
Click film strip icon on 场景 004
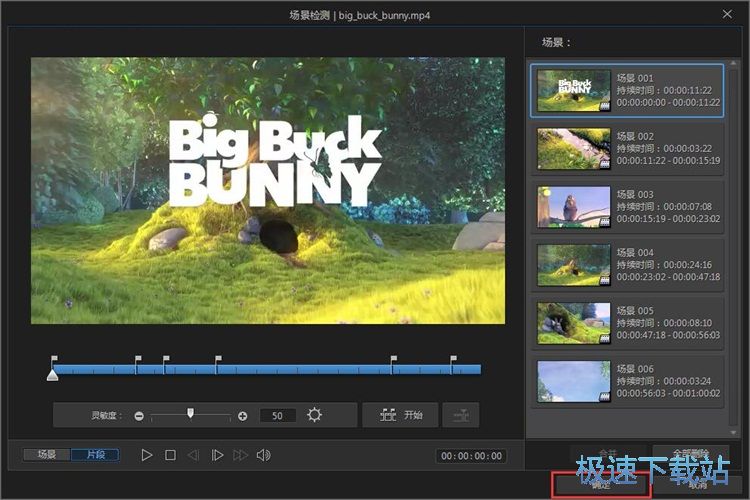(605, 280)
